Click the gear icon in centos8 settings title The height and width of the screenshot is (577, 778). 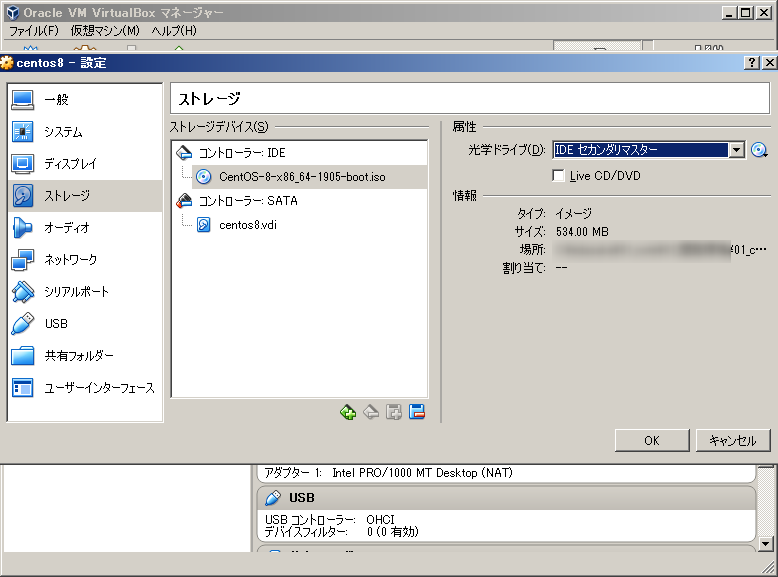(x=7, y=63)
